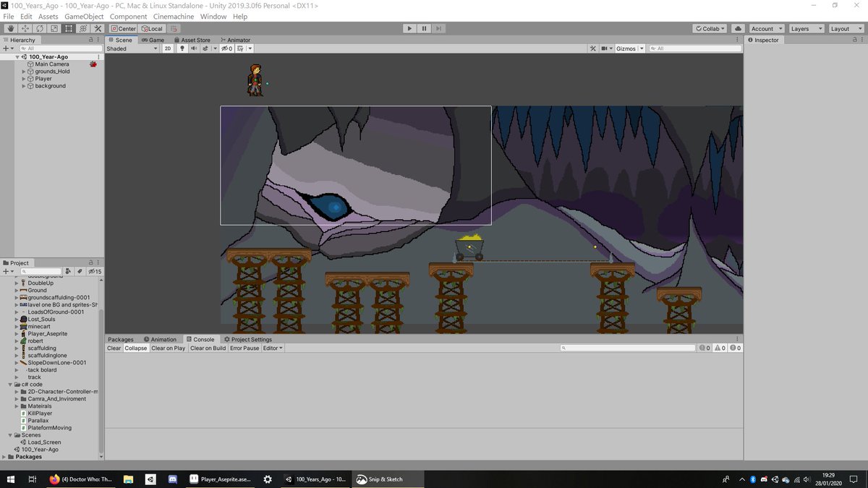Switch to the Game tab

click(153, 40)
